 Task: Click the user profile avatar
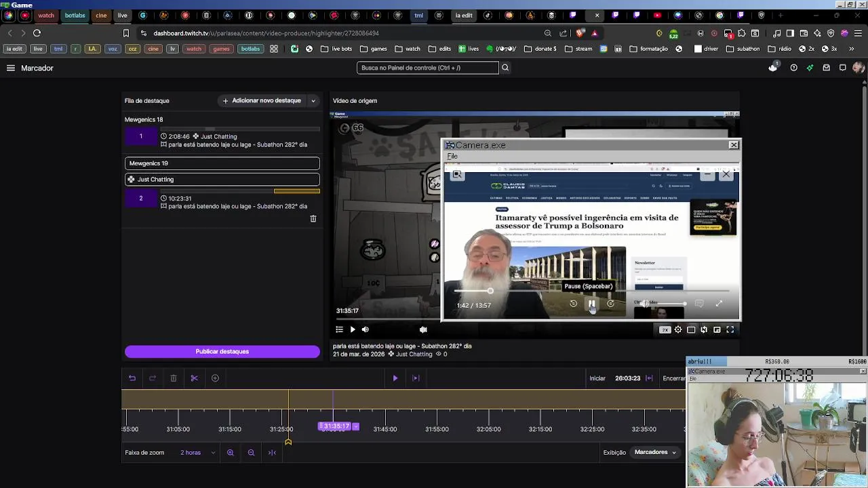coord(859,68)
